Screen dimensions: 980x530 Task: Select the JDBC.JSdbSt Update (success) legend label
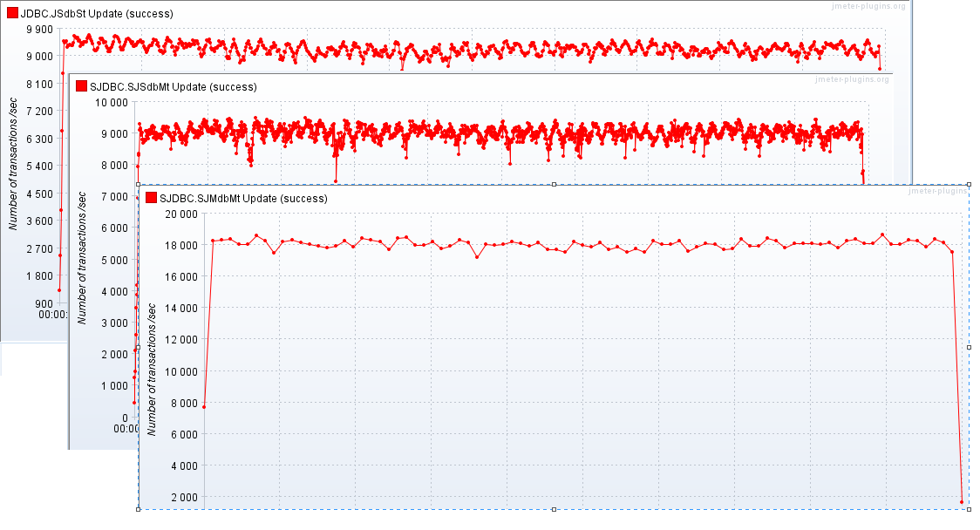tap(96, 14)
